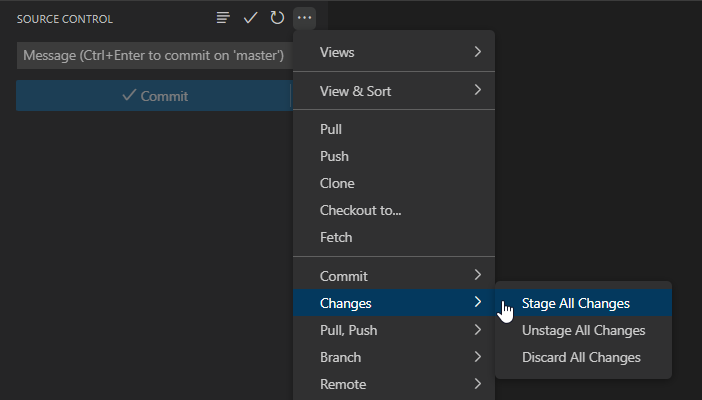Open the Branch submenu
Screen dimensions: 702x400
point(394,357)
